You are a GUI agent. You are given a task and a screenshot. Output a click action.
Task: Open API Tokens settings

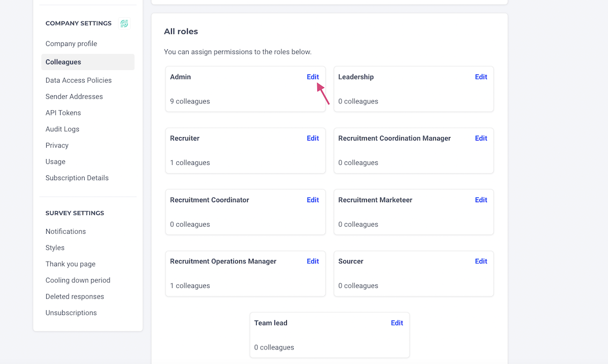tap(63, 113)
